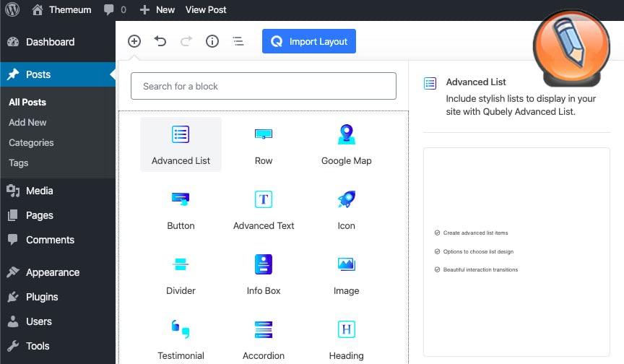Open Media in the sidebar

[x=58, y=191]
